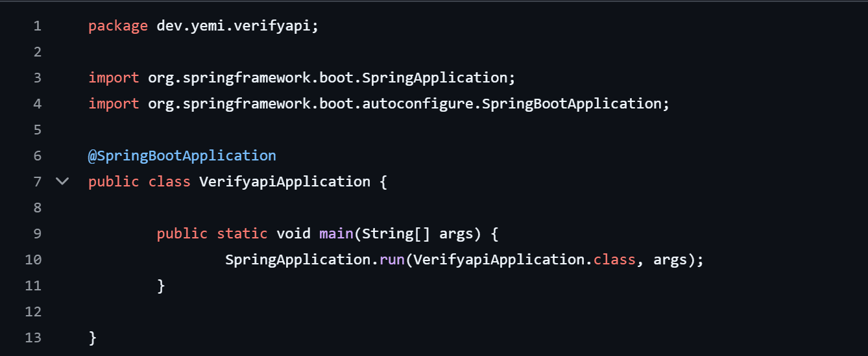This screenshot has width=868, height=356.
Task: Select line number 10
Action: point(33,260)
